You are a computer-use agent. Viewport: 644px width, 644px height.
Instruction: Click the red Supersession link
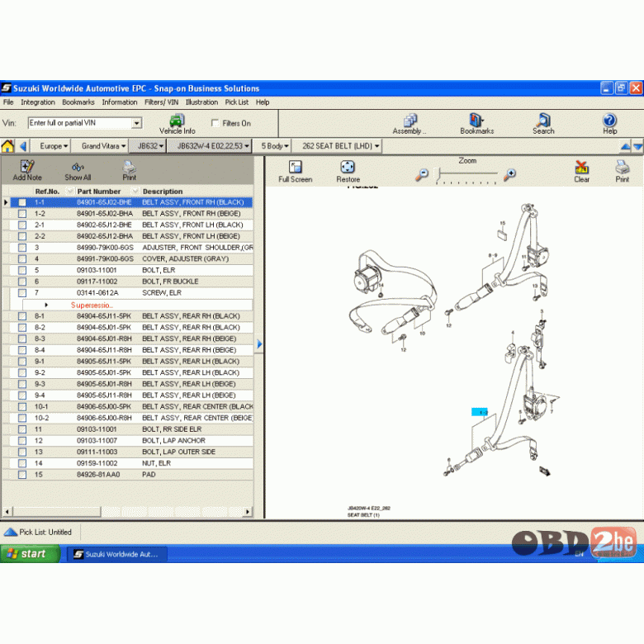[92, 305]
